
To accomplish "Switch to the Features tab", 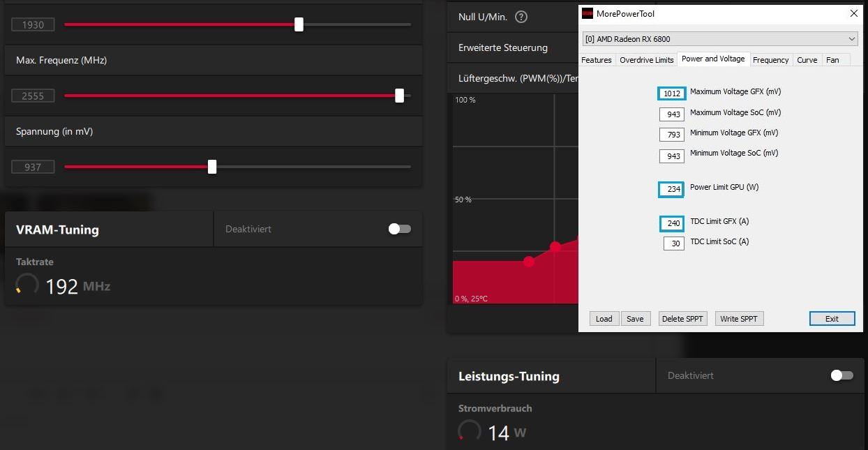I will 597,60.
